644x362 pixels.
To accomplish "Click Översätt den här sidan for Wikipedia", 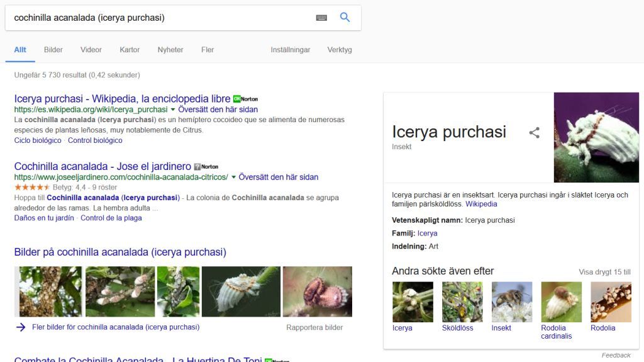I will (218, 110).
